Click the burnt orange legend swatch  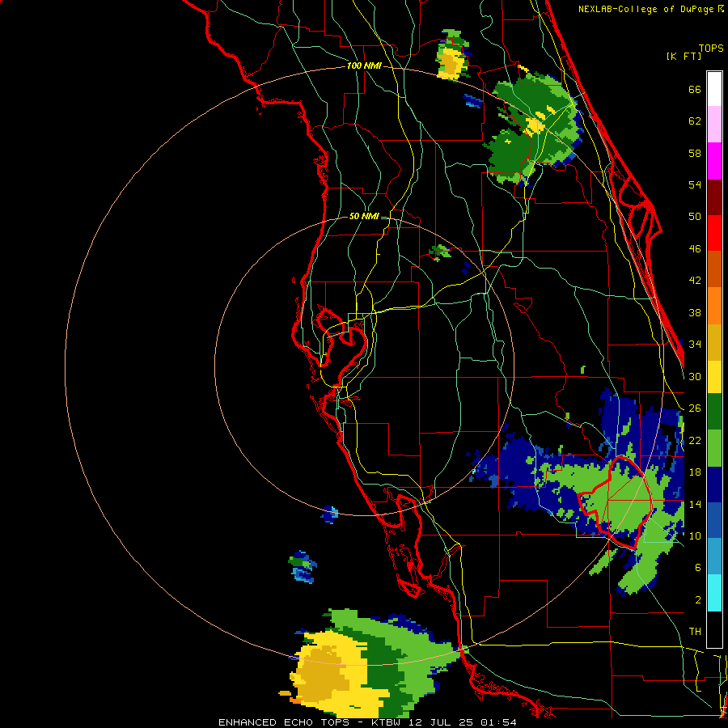[x=714, y=269]
